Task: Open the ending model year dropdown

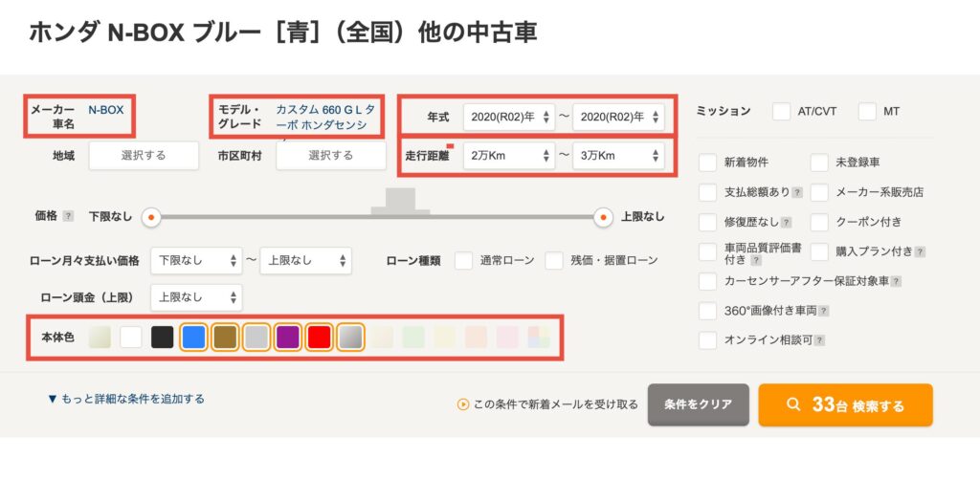Action: pos(619,117)
